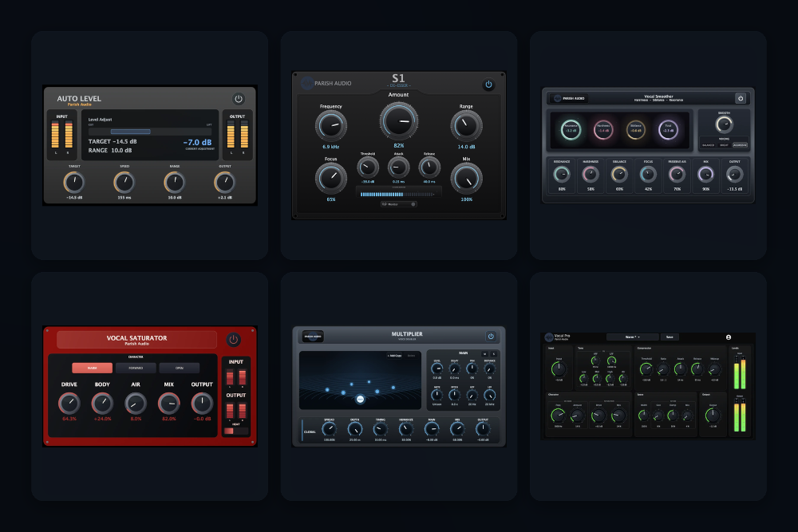
Task: Click the Vocal Saturator Air knob
Action: 136,404
